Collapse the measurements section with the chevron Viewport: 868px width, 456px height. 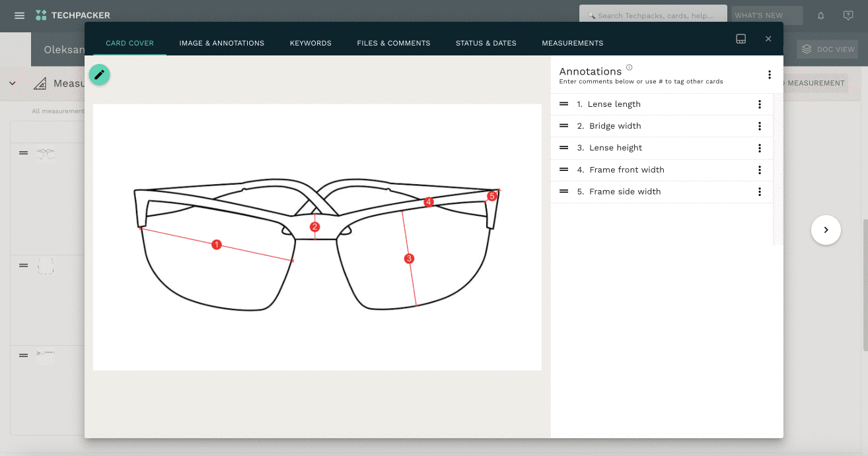tap(12, 83)
